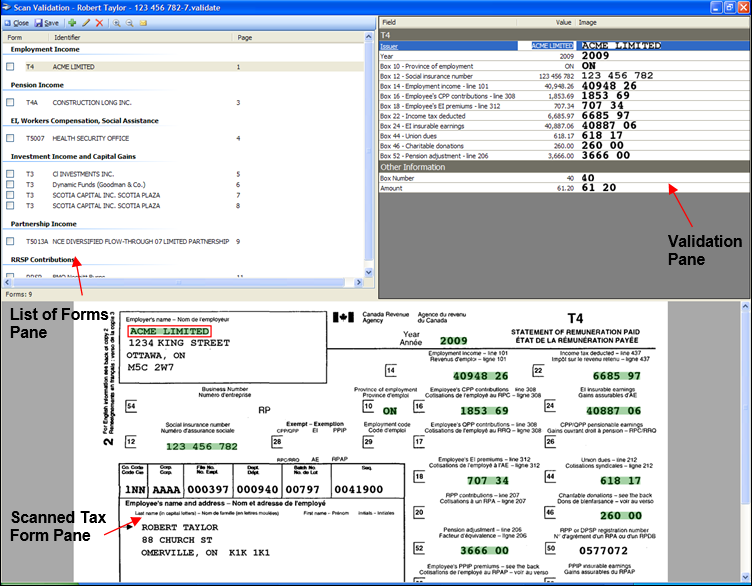Click the Box 14 Employment income value
The image size is (752, 586).
point(553,86)
